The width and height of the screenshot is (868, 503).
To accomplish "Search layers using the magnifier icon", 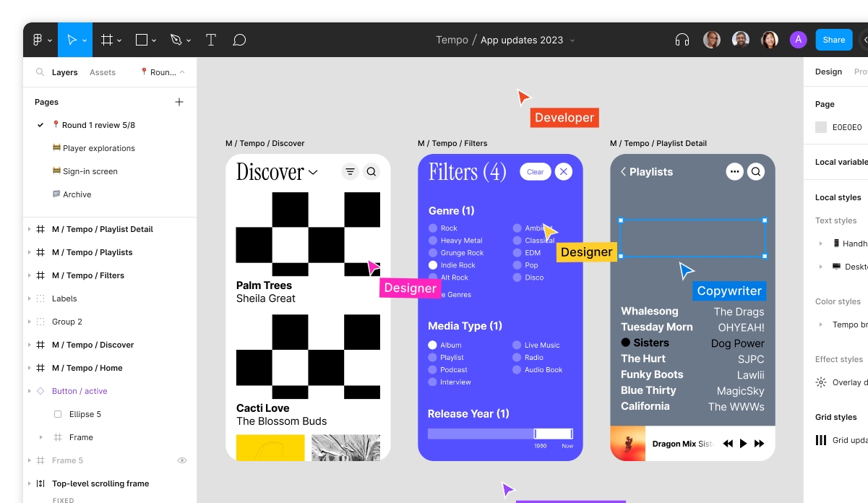I will [x=40, y=72].
